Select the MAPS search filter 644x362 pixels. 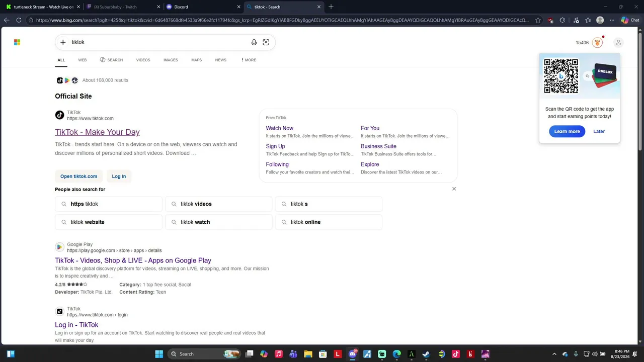click(196, 60)
